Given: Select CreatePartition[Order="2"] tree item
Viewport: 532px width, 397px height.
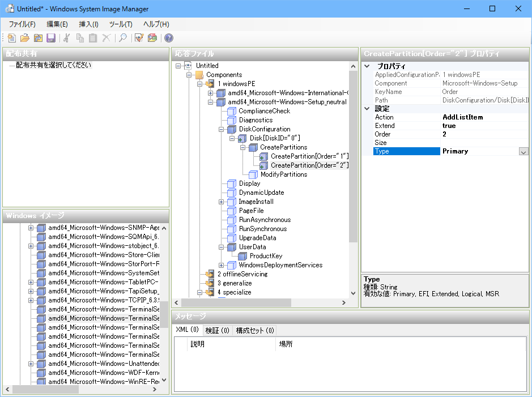Looking at the screenshot, I should click(x=309, y=165).
